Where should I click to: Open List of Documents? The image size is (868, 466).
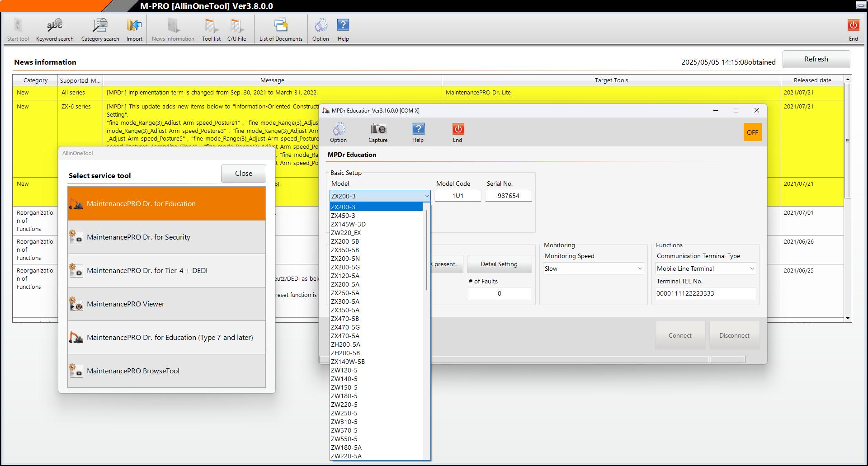[x=281, y=30]
